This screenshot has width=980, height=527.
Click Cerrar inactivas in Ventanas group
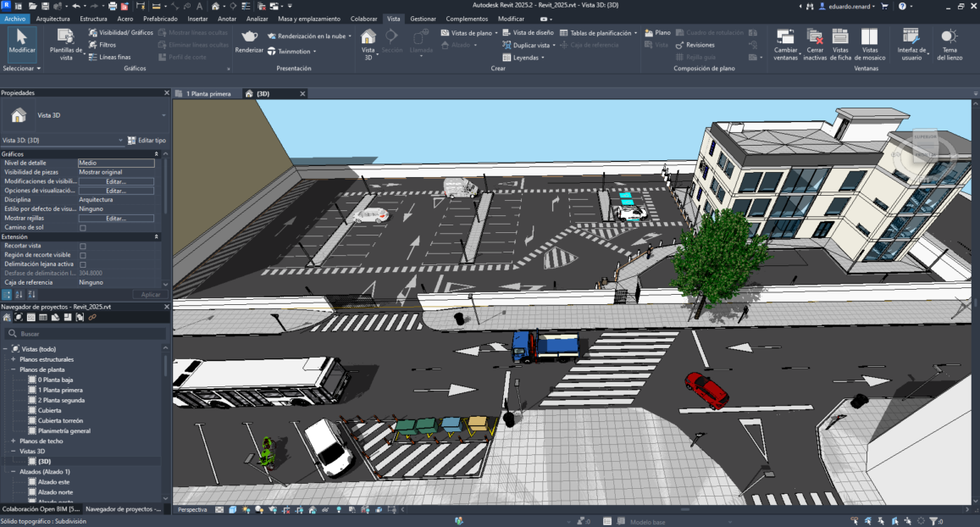click(814, 42)
